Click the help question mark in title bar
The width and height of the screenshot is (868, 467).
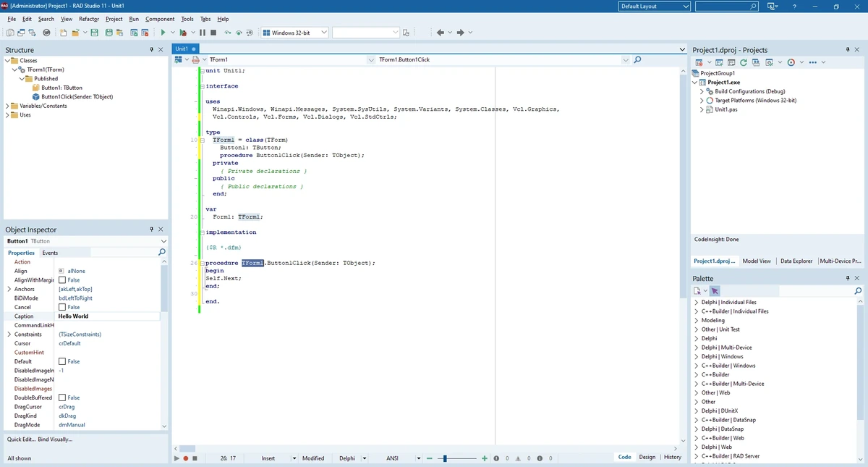795,7
